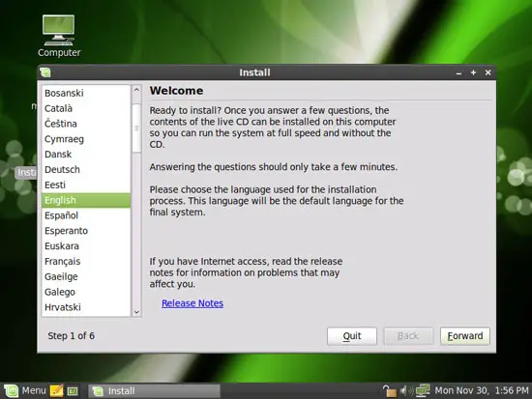
Task: Pick Hrvatski in the language list
Action: pos(86,307)
